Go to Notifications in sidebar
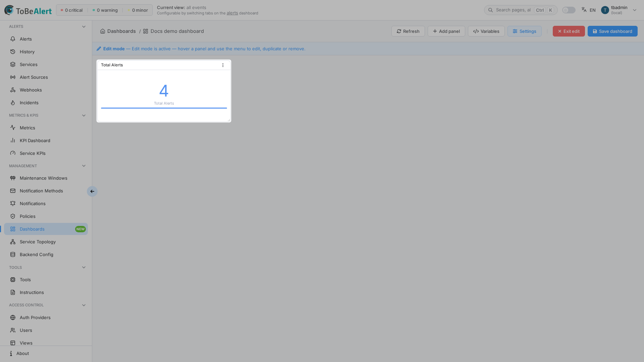Viewport: 644px width, 362px height. (x=46, y=203)
